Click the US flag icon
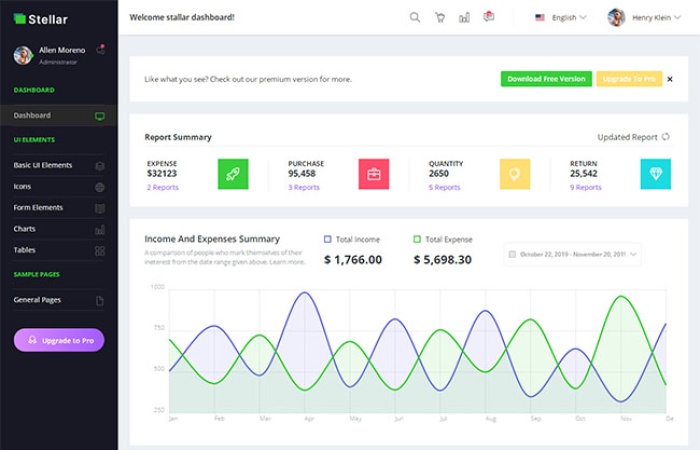Viewport: 700px width, 450px height. 540,17
